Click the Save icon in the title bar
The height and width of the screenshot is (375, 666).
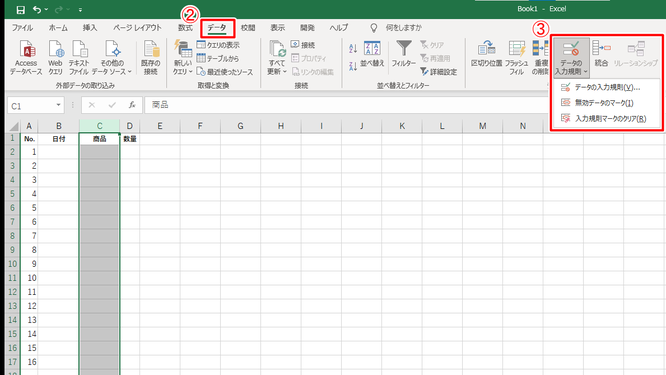click(20, 9)
